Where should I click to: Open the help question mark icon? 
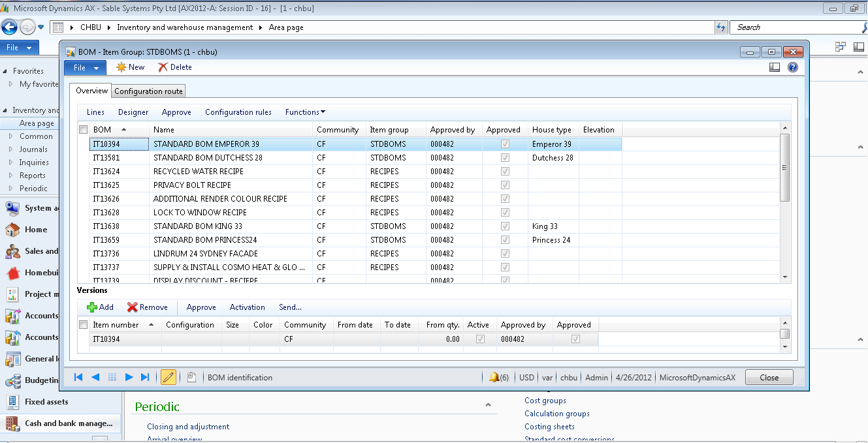point(793,67)
